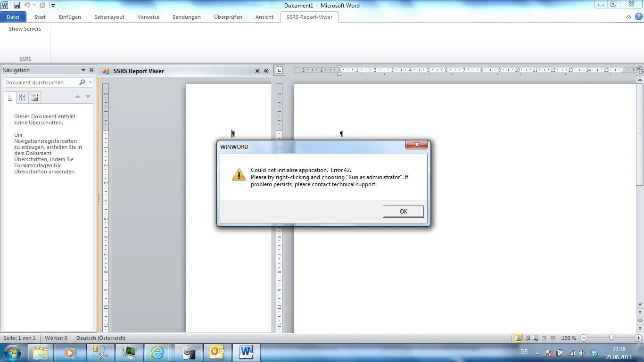
Task: Click the next result down arrow in Navigation
Action: [x=88, y=97]
